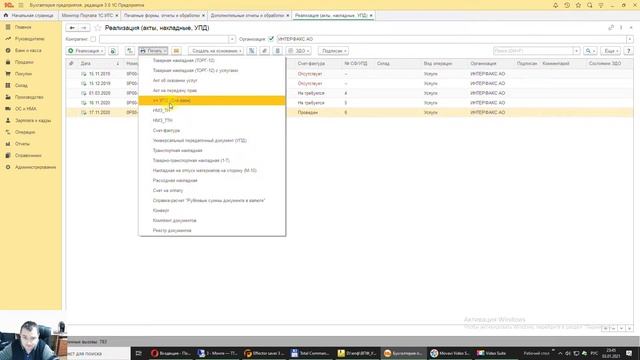Open search field history dropdown arrow

tap(576, 51)
